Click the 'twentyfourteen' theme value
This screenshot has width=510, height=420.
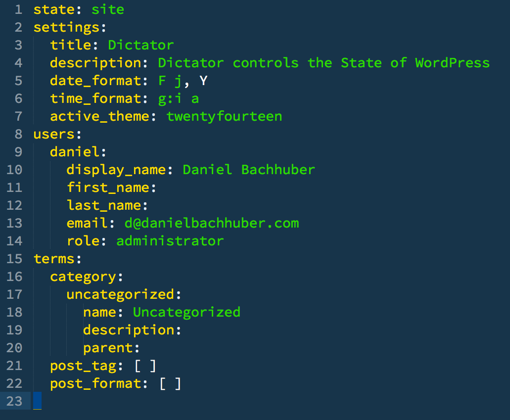(224, 116)
